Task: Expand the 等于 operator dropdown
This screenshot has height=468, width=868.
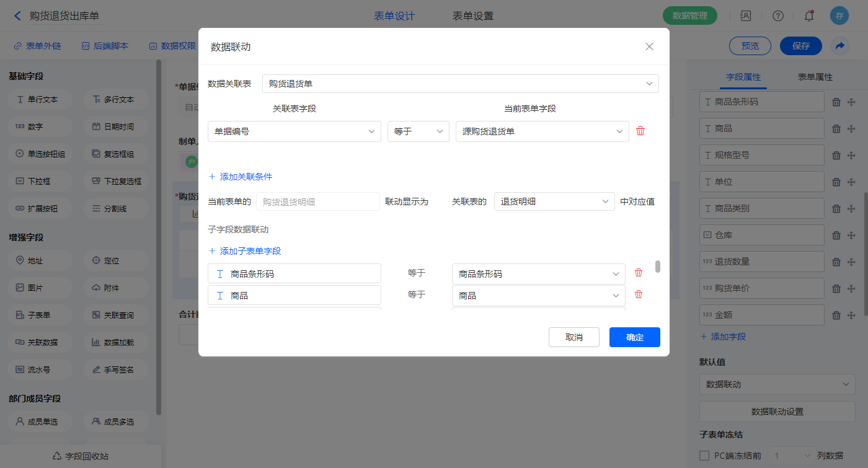Action: click(418, 131)
